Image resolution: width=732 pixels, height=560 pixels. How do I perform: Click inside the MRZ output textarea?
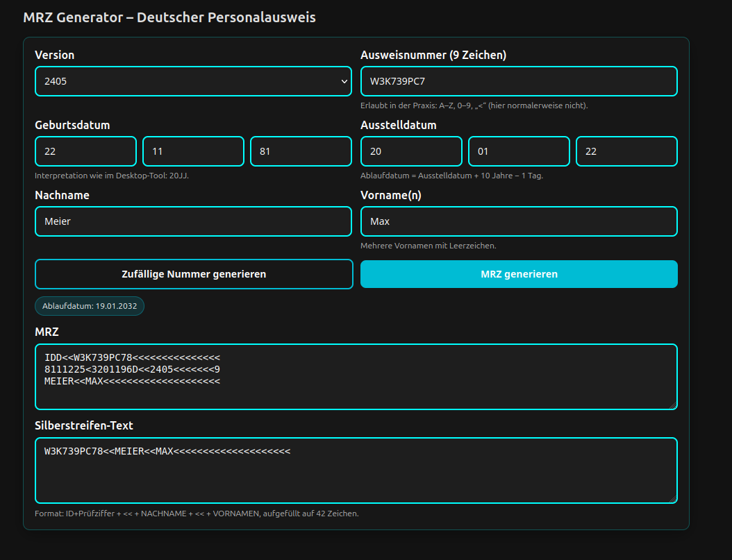(x=356, y=377)
